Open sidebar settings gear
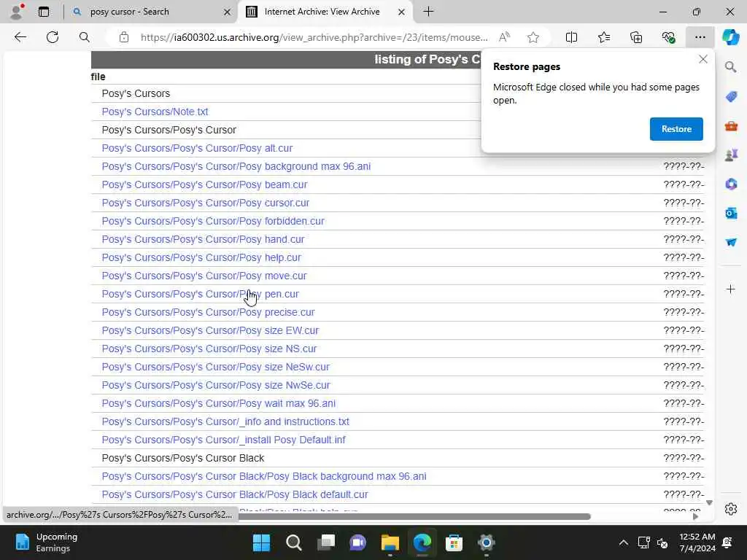 tap(731, 509)
